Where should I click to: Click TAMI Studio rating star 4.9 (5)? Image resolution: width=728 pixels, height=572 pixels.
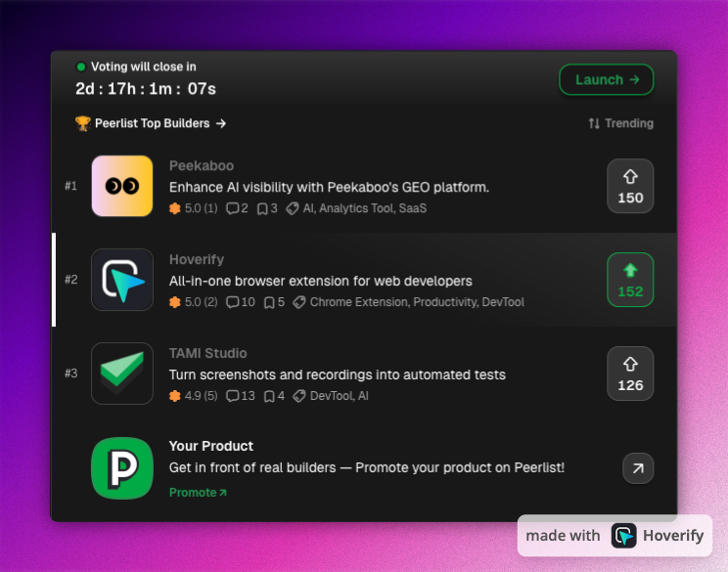tap(175, 396)
